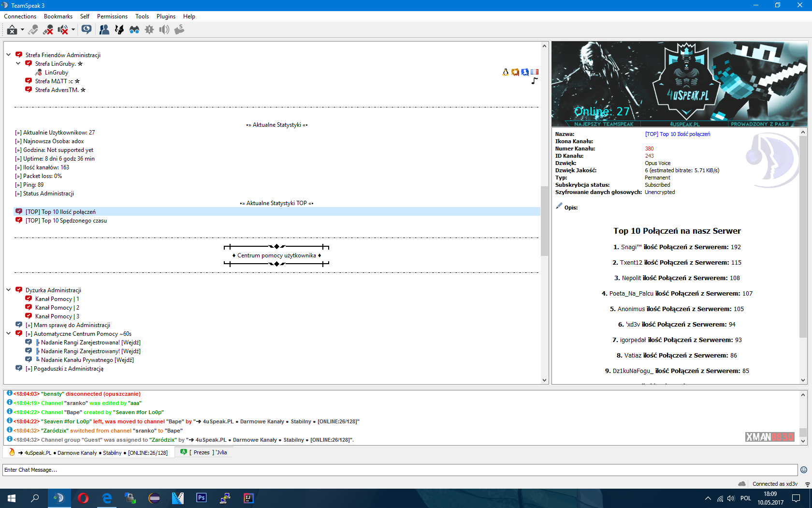Screen dimensions: 812x508
Task: Toggle away status using the toolbar icon
Action: pyautogui.click(x=12, y=30)
